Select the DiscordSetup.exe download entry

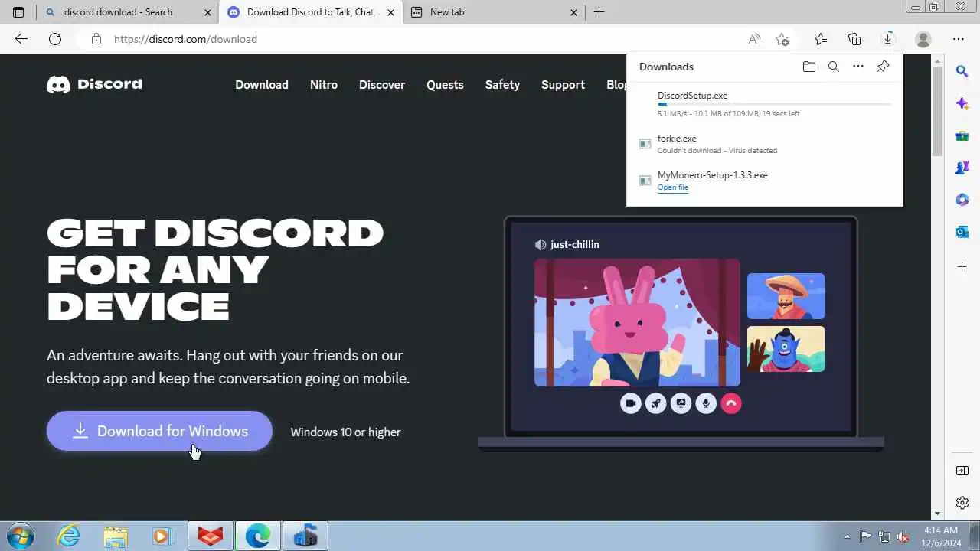pyautogui.click(x=765, y=104)
